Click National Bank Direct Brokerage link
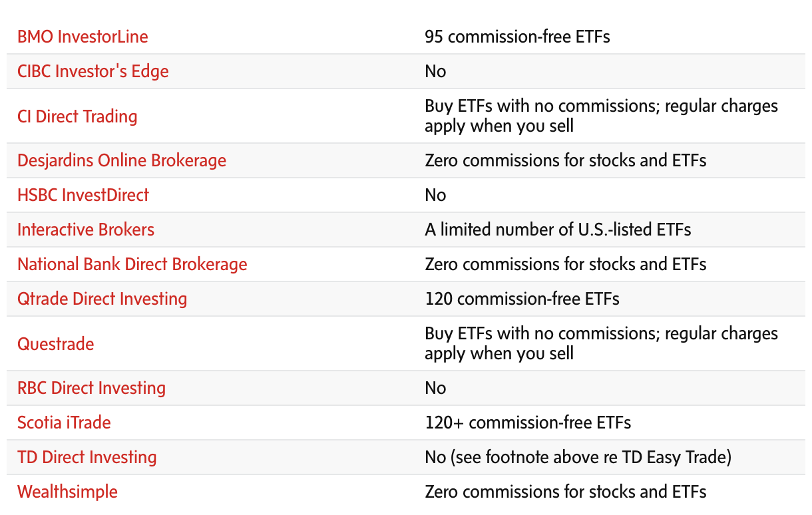Screen dimensions: 812x515 [132, 264]
